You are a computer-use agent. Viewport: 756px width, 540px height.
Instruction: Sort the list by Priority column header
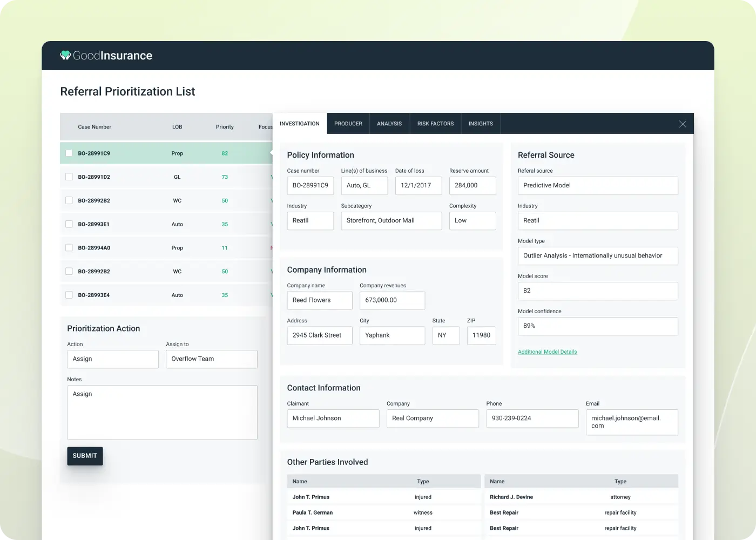tap(225, 127)
